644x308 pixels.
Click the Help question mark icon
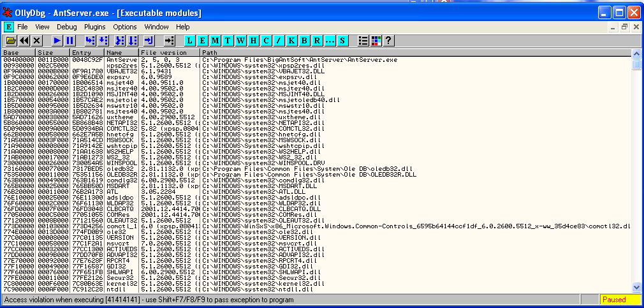click(388, 40)
